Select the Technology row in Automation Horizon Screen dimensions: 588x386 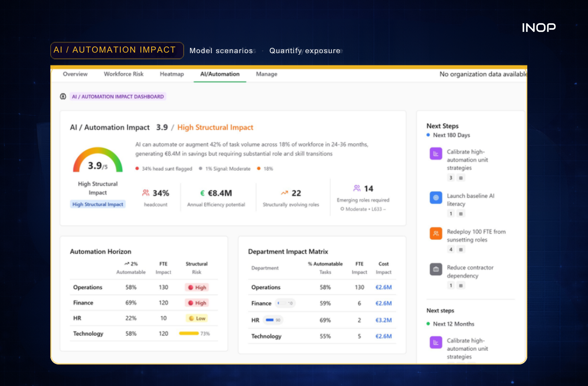click(144, 333)
